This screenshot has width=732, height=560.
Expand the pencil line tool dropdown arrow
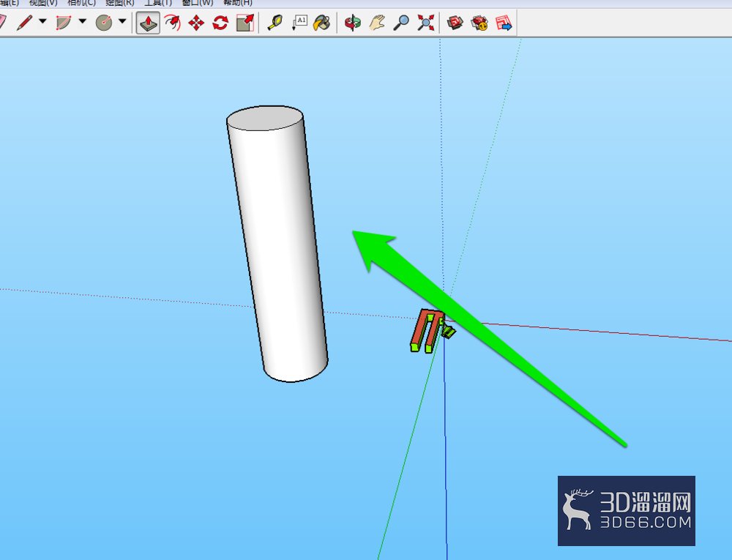click(x=43, y=21)
